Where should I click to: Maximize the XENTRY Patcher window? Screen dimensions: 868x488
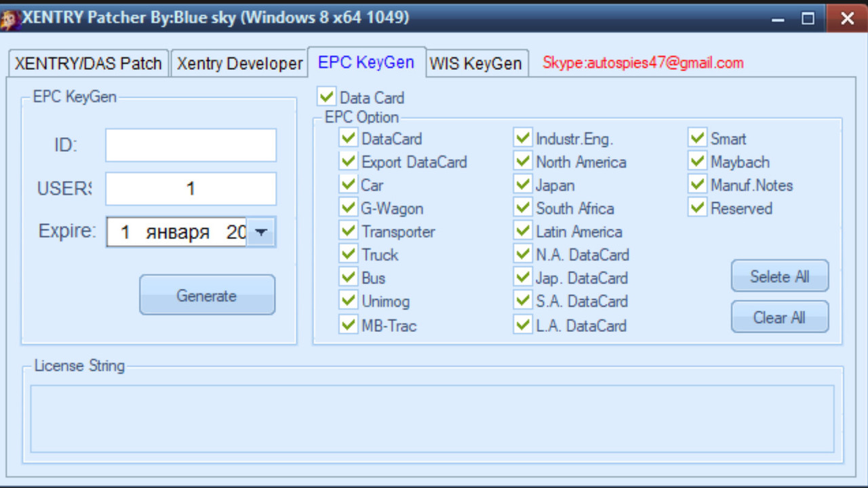tap(808, 19)
